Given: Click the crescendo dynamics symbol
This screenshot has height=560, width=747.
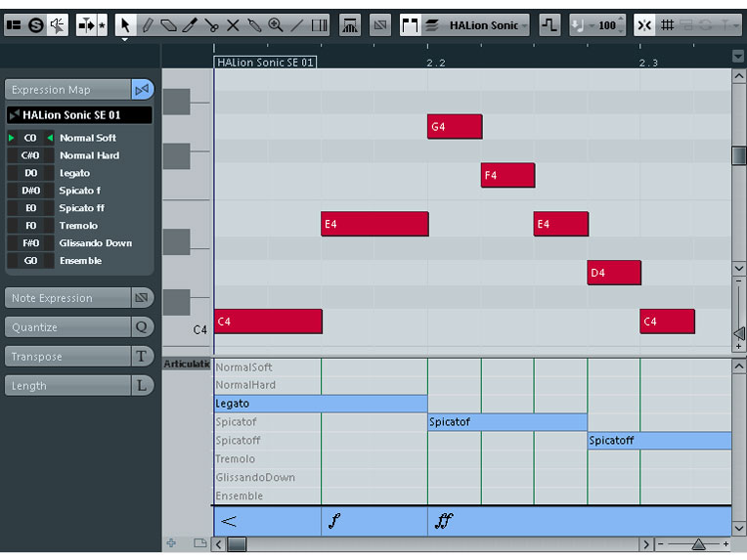Looking at the screenshot, I should tap(229, 521).
